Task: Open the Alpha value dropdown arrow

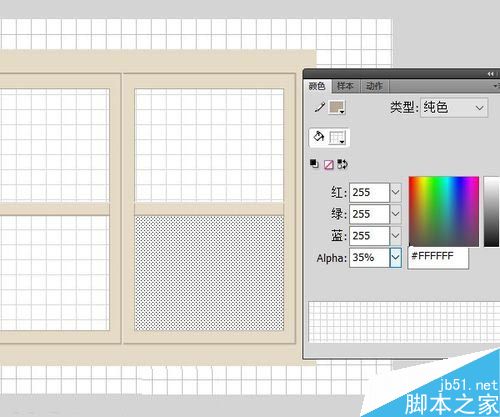Action: [396, 257]
